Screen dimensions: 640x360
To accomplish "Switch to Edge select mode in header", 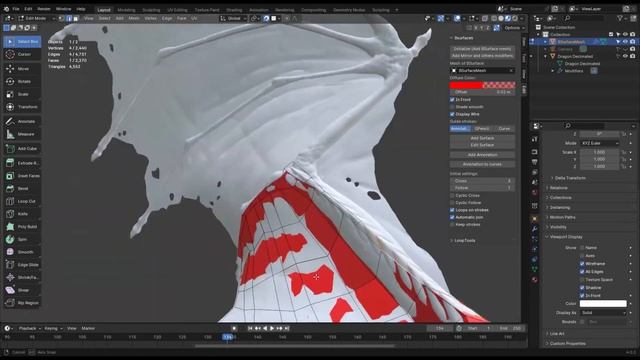I will tap(69, 18).
